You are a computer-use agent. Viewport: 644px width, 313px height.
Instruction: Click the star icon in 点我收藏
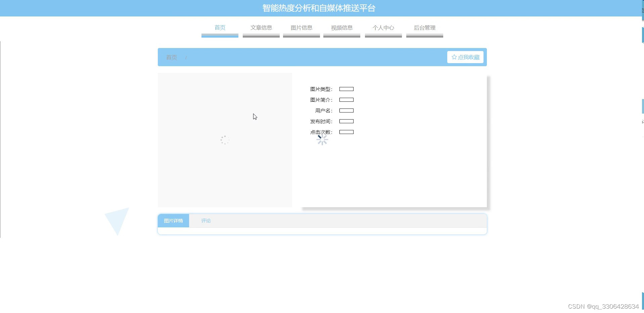tap(454, 57)
